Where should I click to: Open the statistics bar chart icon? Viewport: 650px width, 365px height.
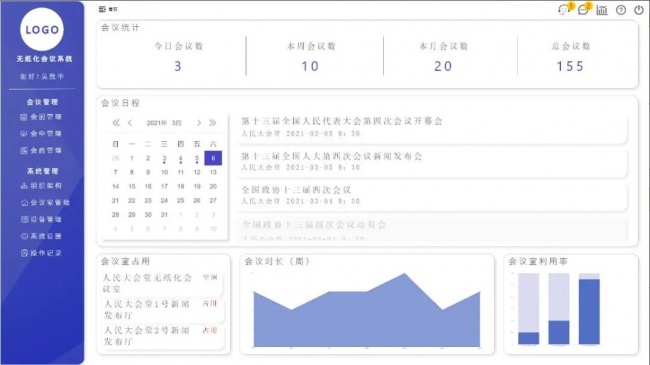602,10
